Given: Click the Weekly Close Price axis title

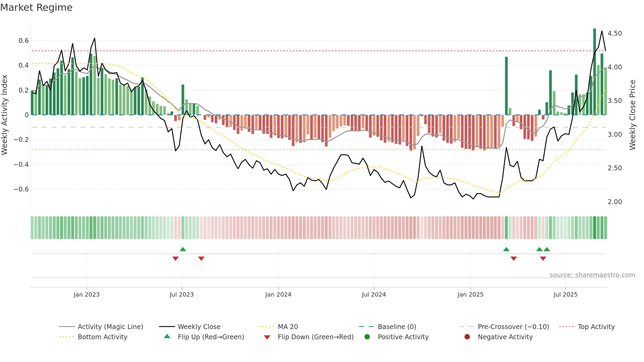Looking at the screenshot, I should click(x=632, y=115).
